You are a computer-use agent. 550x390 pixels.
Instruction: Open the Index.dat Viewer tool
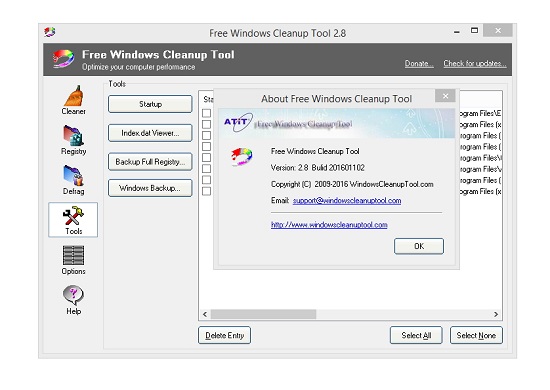click(x=150, y=133)
